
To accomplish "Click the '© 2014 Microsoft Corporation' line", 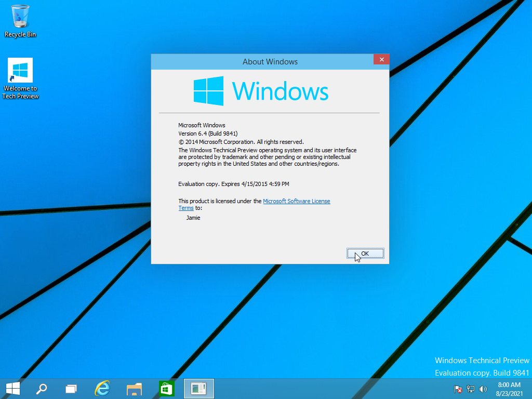I will [x=241, y=142].
